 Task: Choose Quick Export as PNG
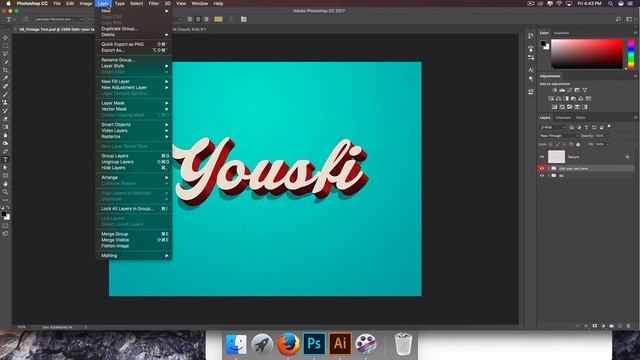pos(134,44)
